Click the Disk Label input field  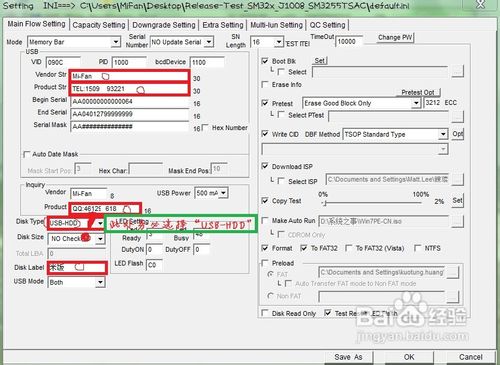coord(77,268)
